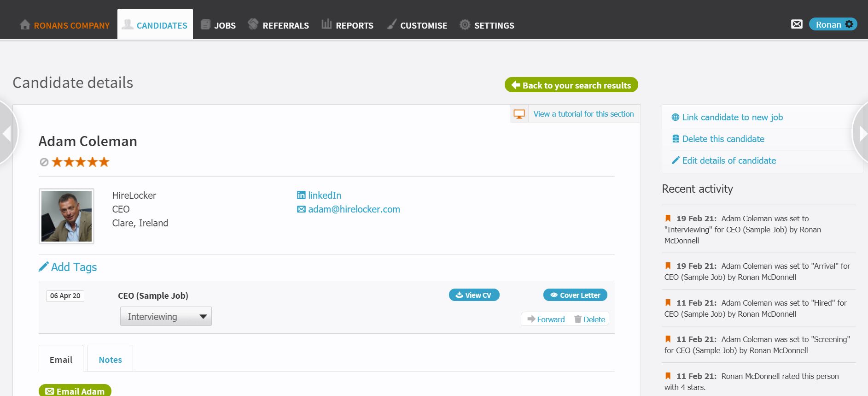Image resolution: width=868 pixels, height=396 pixels.
Task: Click the Arrival activity bookmark icon
Action: pos(668,266)
